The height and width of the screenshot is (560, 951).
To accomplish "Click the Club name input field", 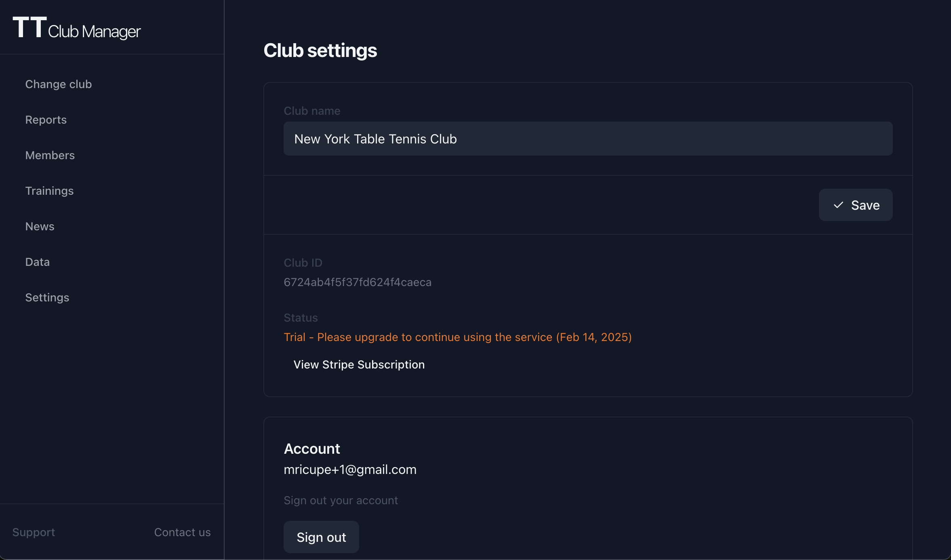I will click(x=588, y=139).
